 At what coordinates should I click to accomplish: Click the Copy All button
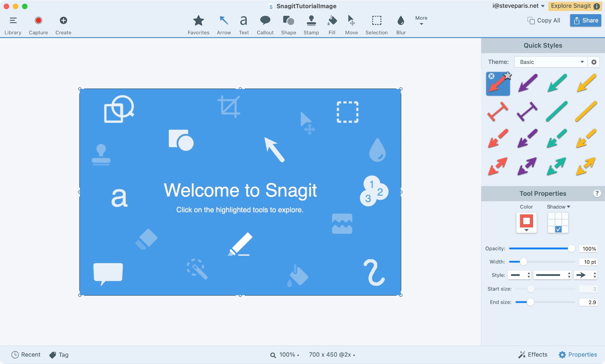(544, 20)
